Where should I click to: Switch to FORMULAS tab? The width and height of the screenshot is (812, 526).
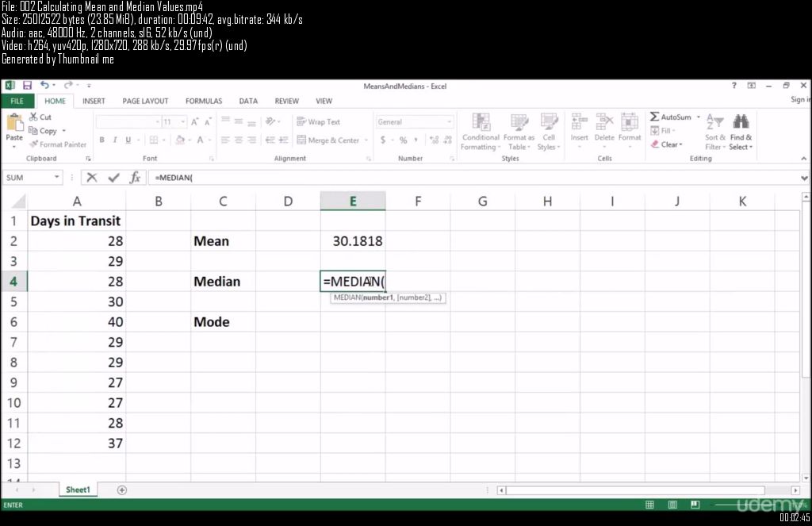(204, 101)
